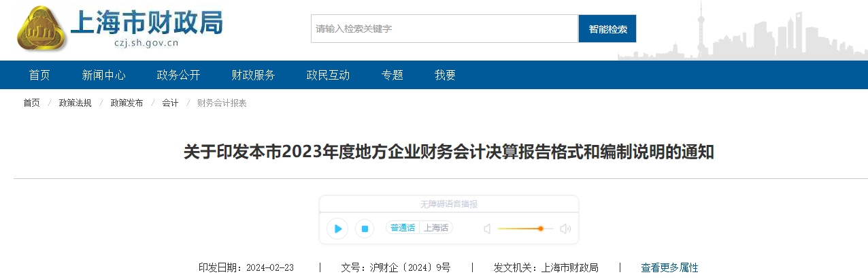
Task: Go to 政策法规 in the breadcrumb
Action: 75,103
